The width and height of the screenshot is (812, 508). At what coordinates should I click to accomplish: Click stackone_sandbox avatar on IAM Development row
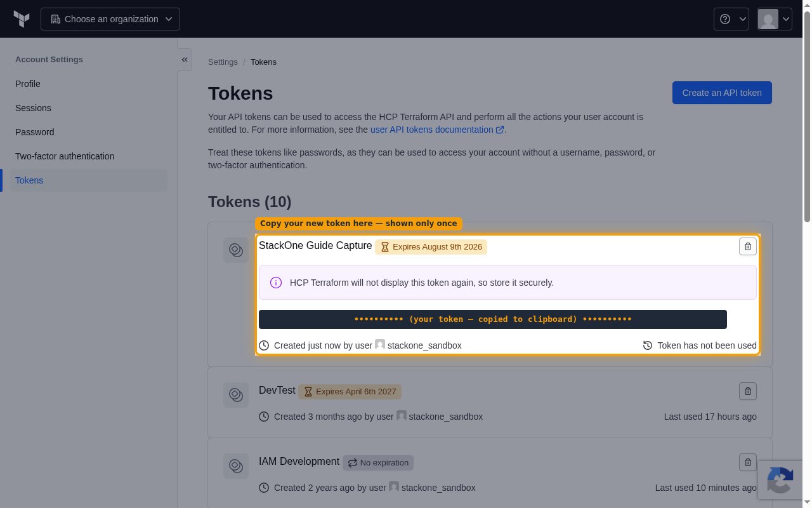tap(394, 486)
